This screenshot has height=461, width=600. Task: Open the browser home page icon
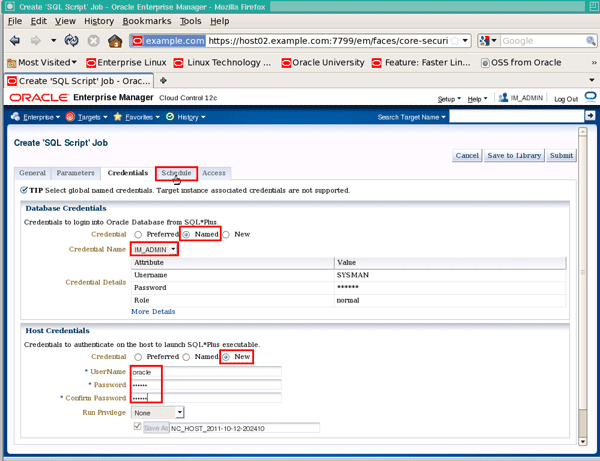pos(115,41)
